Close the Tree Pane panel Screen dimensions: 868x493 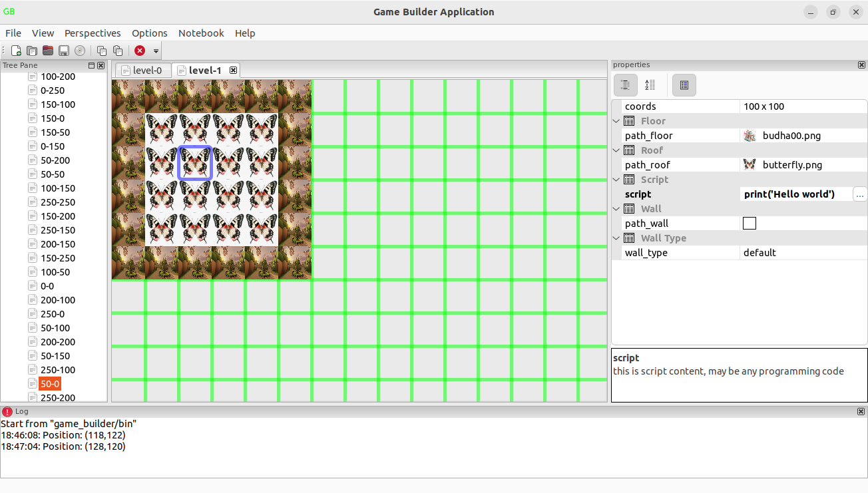point(101,66)
